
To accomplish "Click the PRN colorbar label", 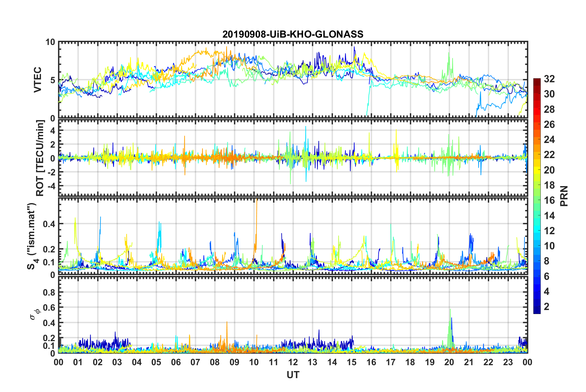I will [564, 196].
